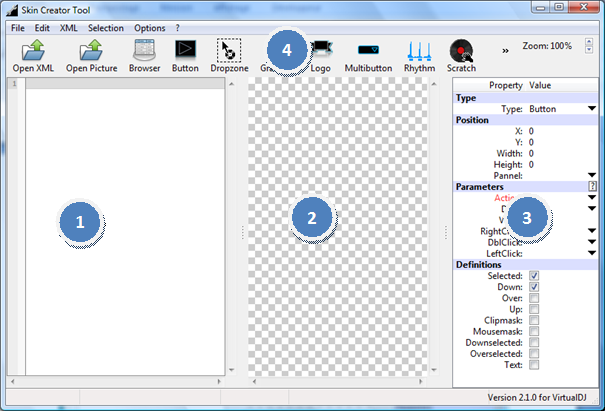The width and height of the screenshot is (605, 411).
Task: Click canvas vertical scroll down arrow
Action: 434,370
